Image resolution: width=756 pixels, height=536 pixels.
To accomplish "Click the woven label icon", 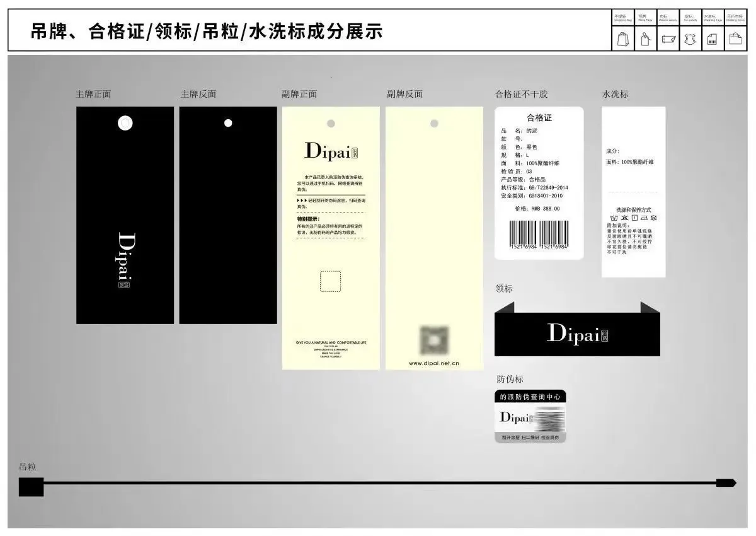I will pos(668,40).
